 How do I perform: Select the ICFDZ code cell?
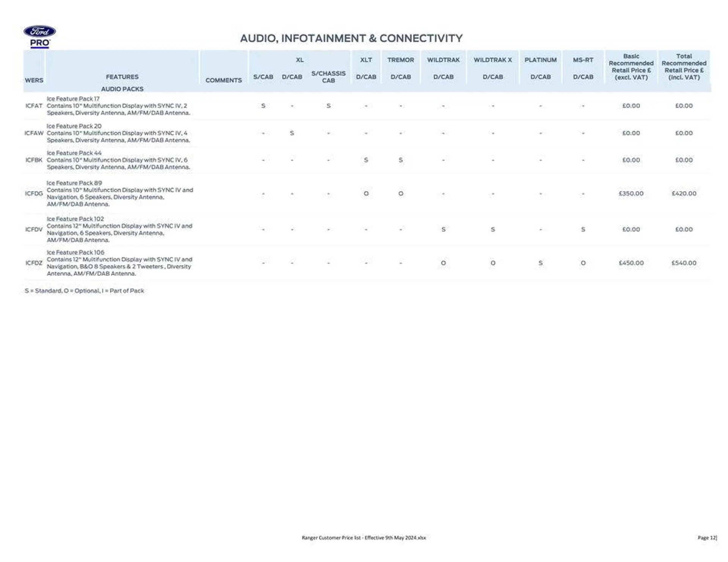click(34, 263)
